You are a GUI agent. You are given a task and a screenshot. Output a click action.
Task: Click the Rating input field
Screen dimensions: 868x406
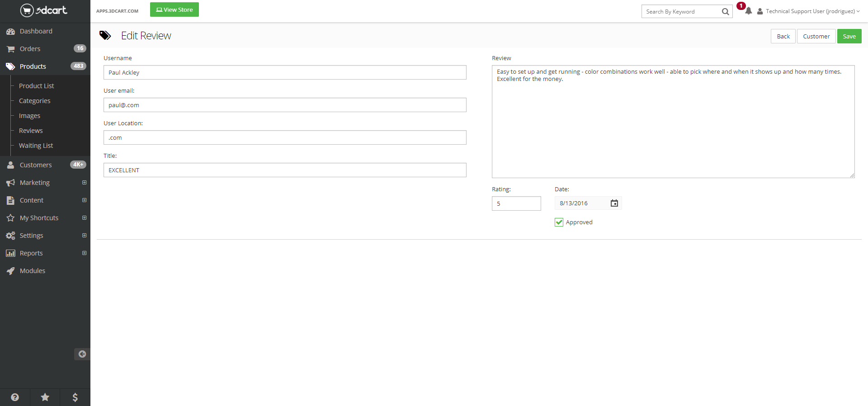click(x=516, y=203)
